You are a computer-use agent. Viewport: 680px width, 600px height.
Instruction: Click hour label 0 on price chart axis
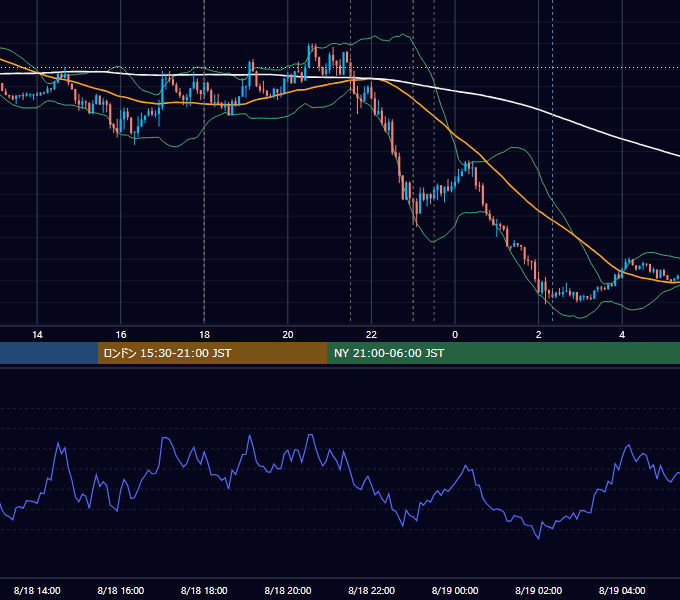(455, 335)
